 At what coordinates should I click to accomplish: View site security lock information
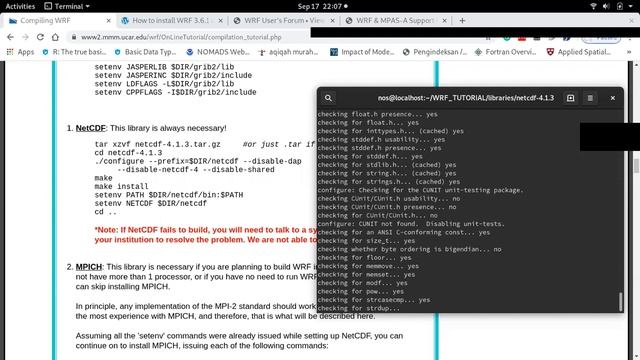click(x=74, y=37)
